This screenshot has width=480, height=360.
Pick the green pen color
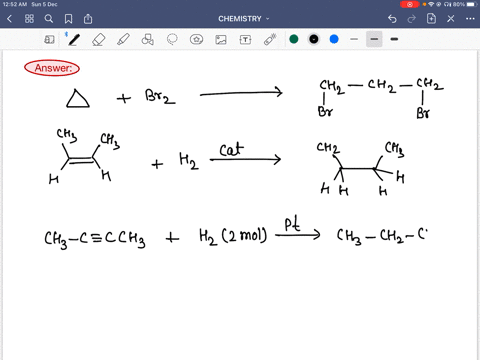[x=294, y=39]
